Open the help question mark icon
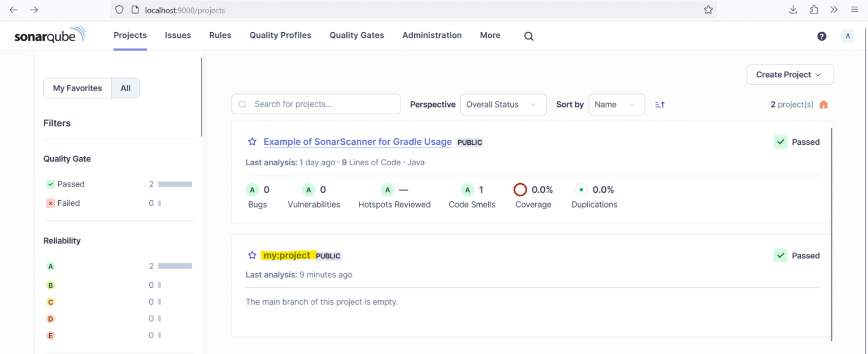868x354 pixels. 822,36
